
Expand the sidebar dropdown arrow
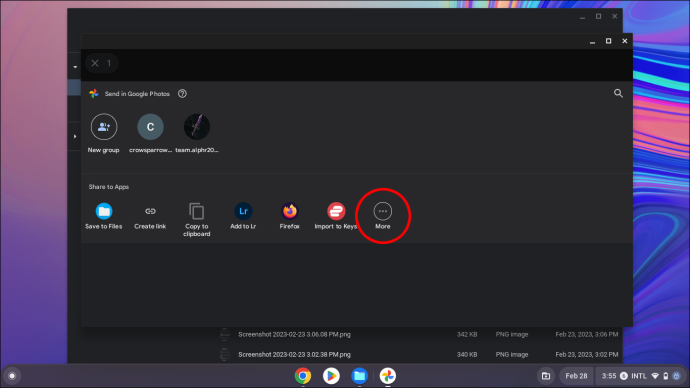[75, 67]
